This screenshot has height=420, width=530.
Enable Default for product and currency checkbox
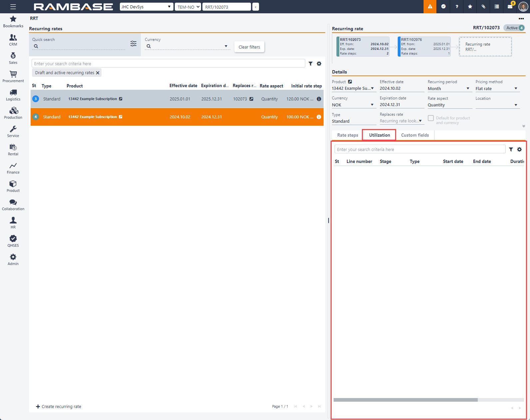click(431, 118)
